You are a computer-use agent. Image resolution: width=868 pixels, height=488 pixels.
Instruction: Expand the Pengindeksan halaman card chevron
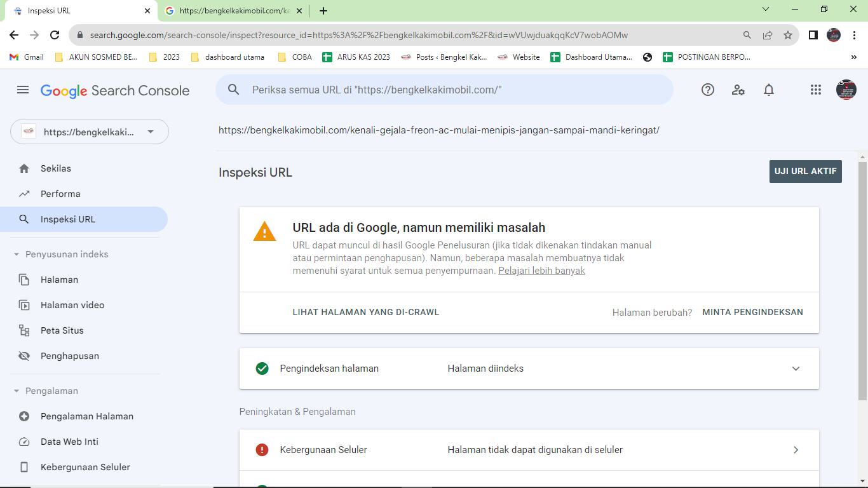coord(796,369)
